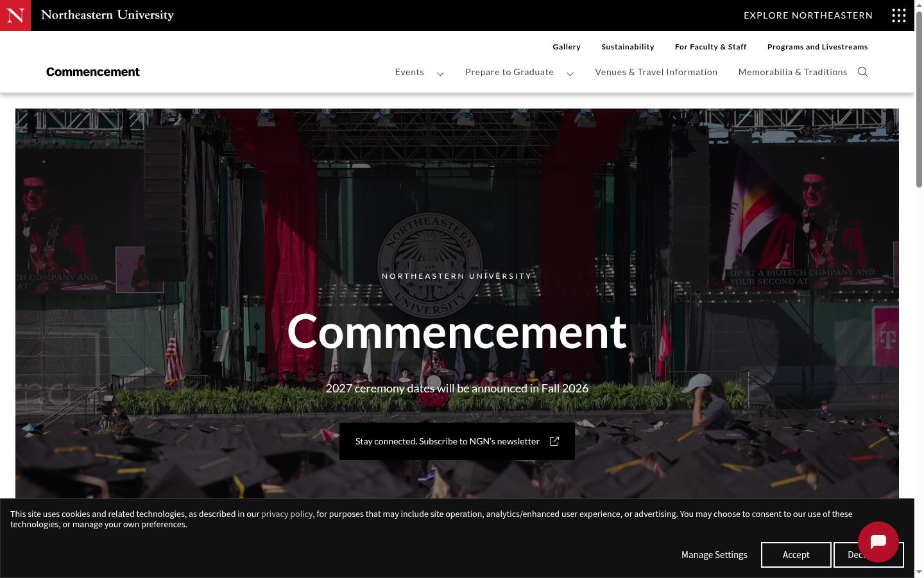Click the page vertical scrollbar thumb

919,100
